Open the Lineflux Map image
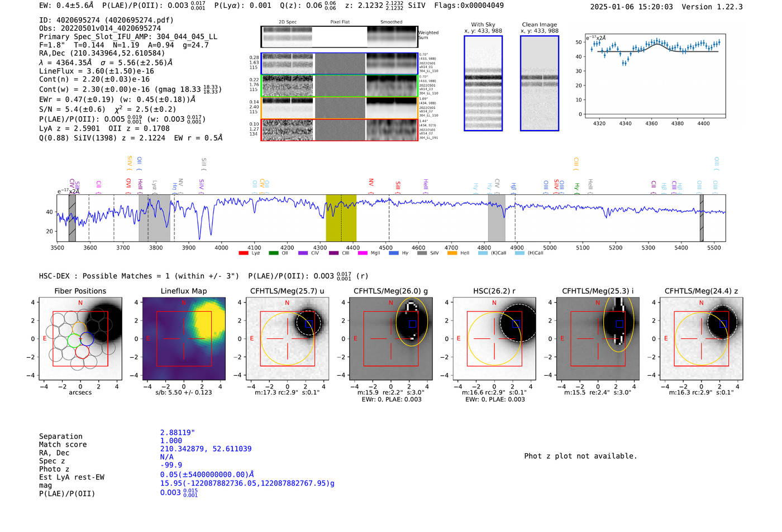782x532 pixels. coord(184,338)
